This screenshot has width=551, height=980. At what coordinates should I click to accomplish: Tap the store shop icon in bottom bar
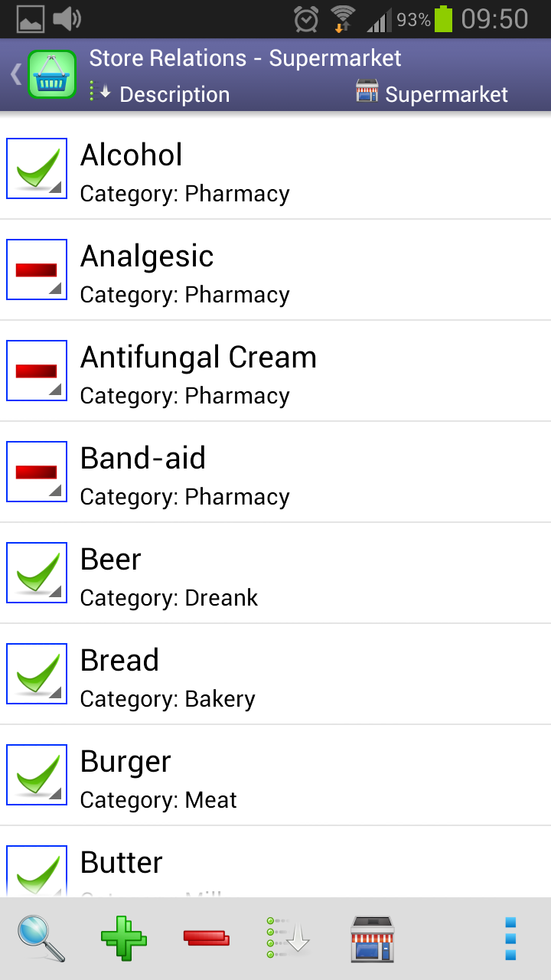click(x=372, y=938)
